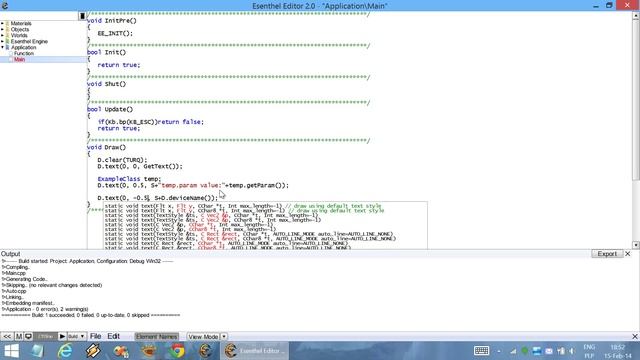
Task: Switch to Esenthel Editor taskbar window
Action: (254, 351)
